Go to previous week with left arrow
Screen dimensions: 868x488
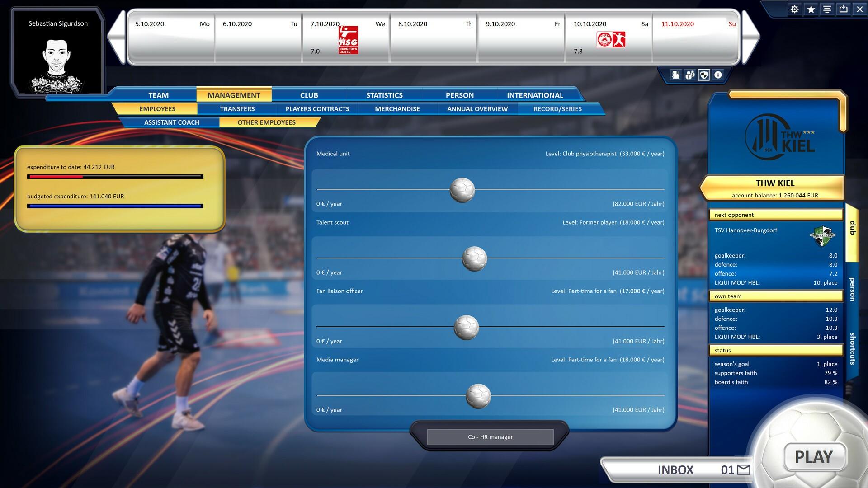[116, 38]
